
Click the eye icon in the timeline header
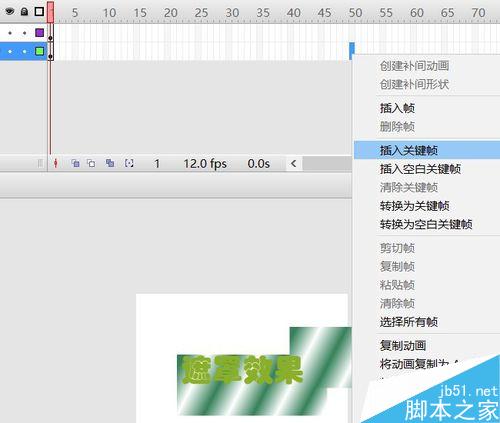[x=10, y=11]
